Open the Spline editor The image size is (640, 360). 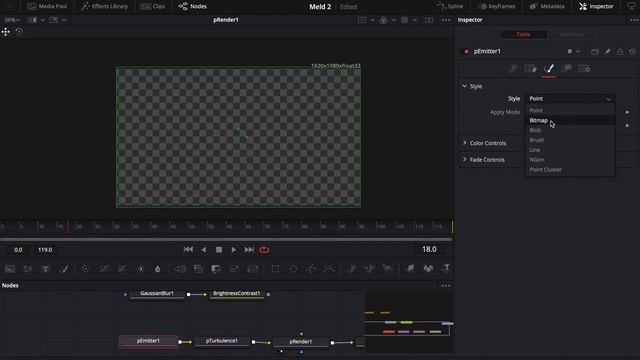pos(450,6)
